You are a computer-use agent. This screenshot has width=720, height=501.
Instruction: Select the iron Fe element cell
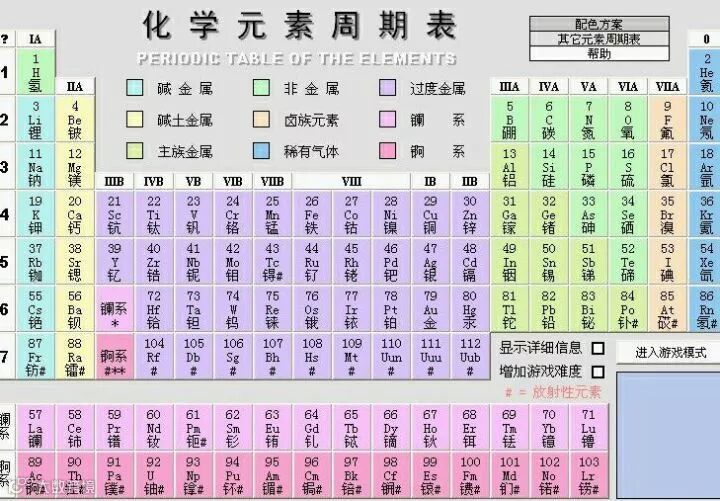tap(312, 214)
